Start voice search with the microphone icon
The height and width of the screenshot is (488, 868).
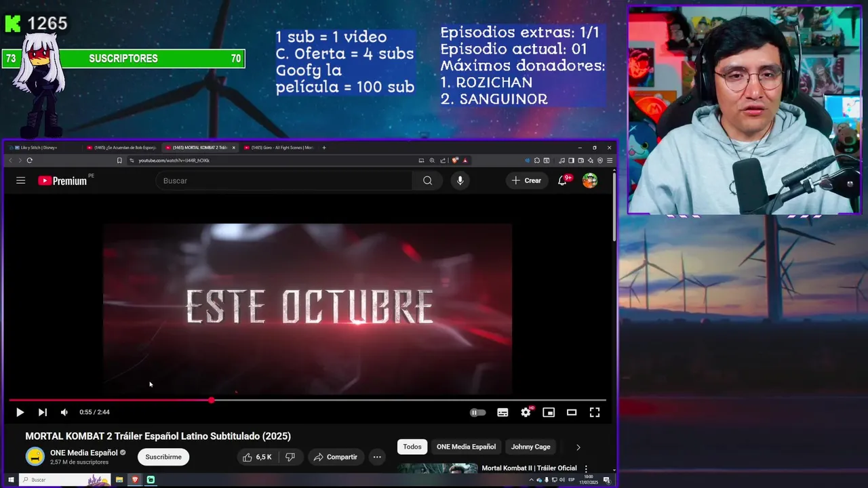pyautogui.click(x=460, y=180)
